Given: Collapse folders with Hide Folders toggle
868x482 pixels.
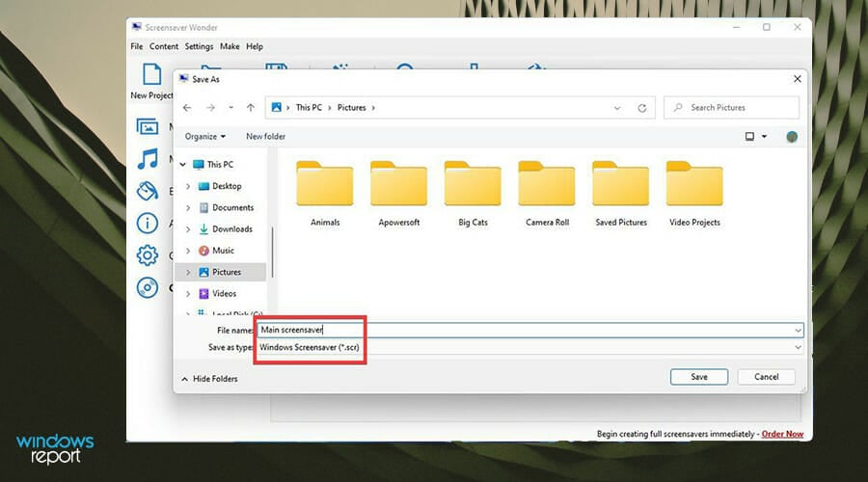Looking at the screenshot, I should point(209,379).
